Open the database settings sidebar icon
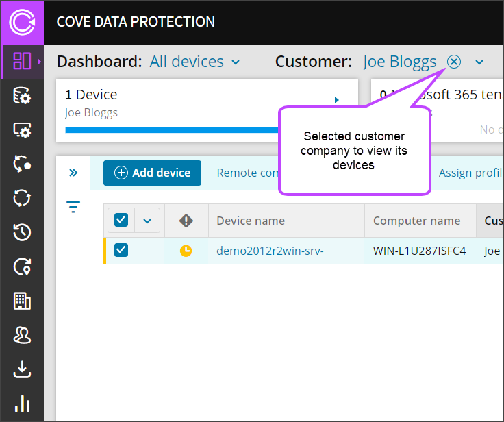504x422 pixels. pos(22,96)
